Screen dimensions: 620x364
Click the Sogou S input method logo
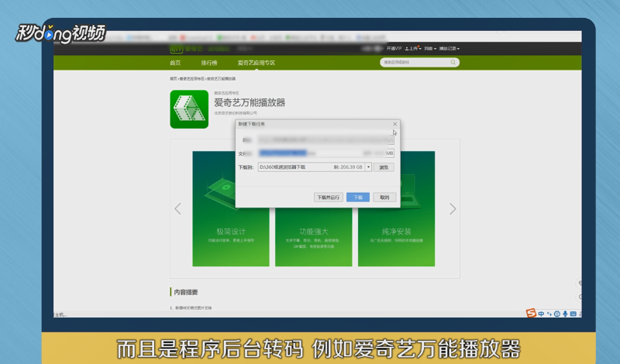pyautogui.click(x=531, y=313)
